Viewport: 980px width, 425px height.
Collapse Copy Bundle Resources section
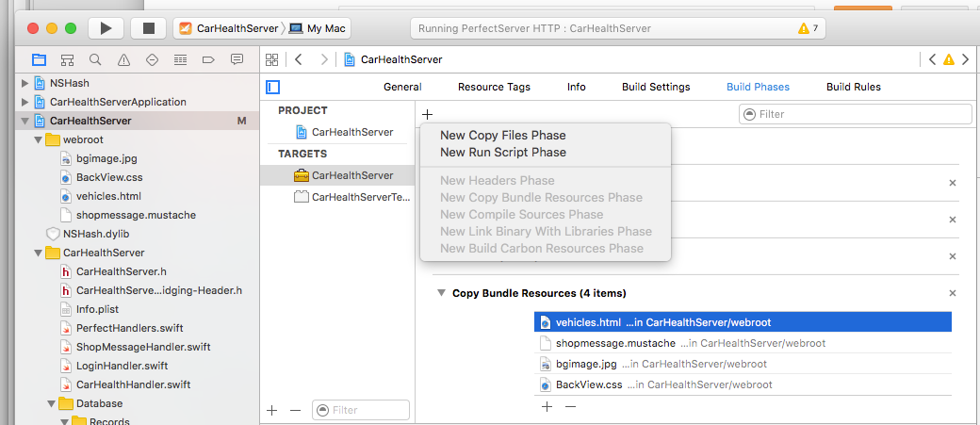coord(440,293)
